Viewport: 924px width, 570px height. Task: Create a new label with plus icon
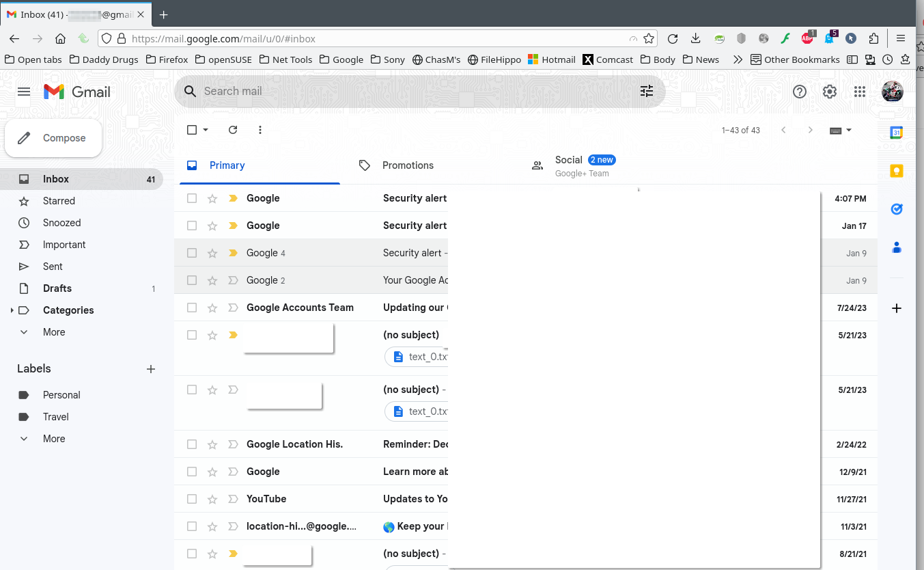coord(151,369)
